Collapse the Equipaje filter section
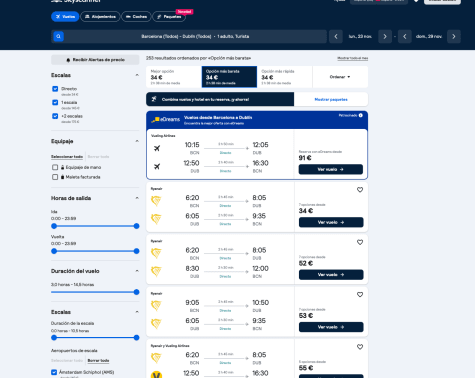Image resolution: width=475 pixels, height=378 pixels. point(137,141)
